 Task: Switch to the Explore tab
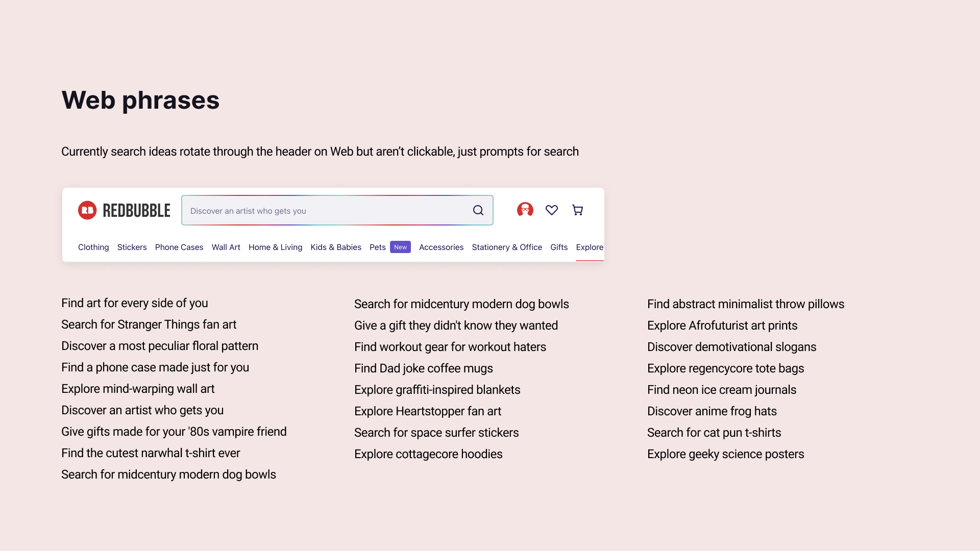(590, 247)
